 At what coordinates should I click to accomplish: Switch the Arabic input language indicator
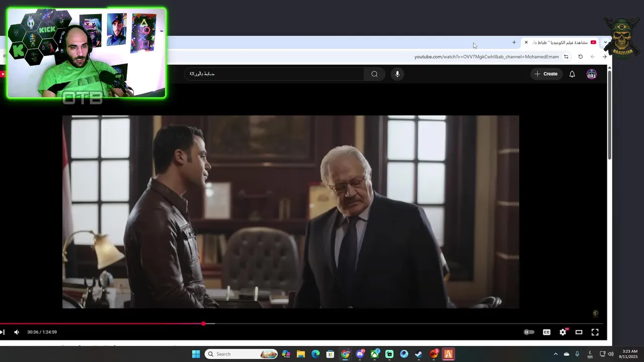pyautogui.click(x=590, y=354)
